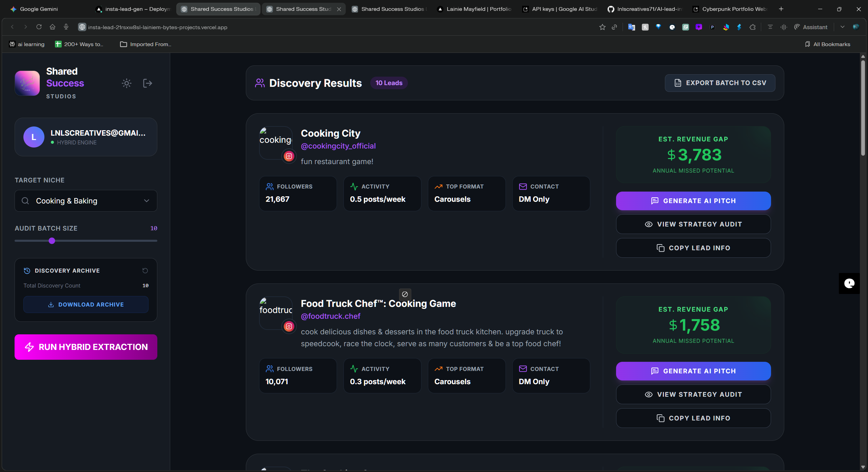Switch to the API keys Google AI Studio tab
868x472 pixels.
tap(560, 9)
